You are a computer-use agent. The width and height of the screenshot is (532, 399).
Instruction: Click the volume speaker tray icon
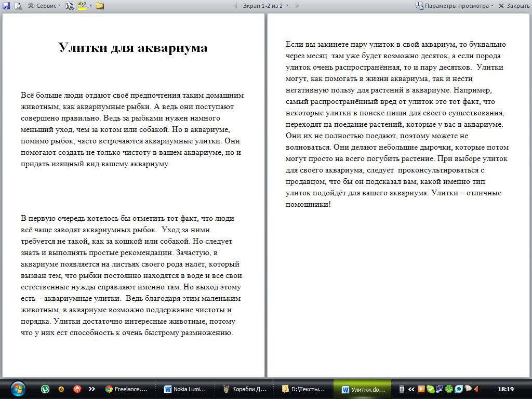(477, 389)
